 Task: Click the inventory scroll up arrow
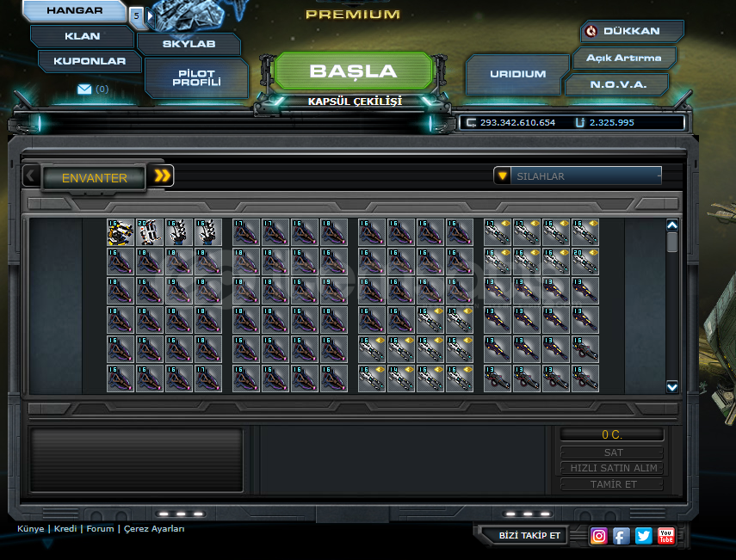coord(672,225)
